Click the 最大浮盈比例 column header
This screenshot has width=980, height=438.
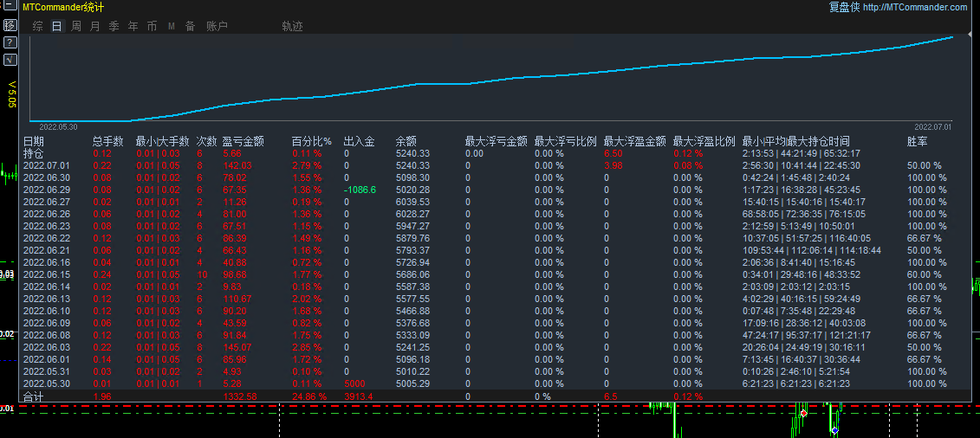pos(704,142)
